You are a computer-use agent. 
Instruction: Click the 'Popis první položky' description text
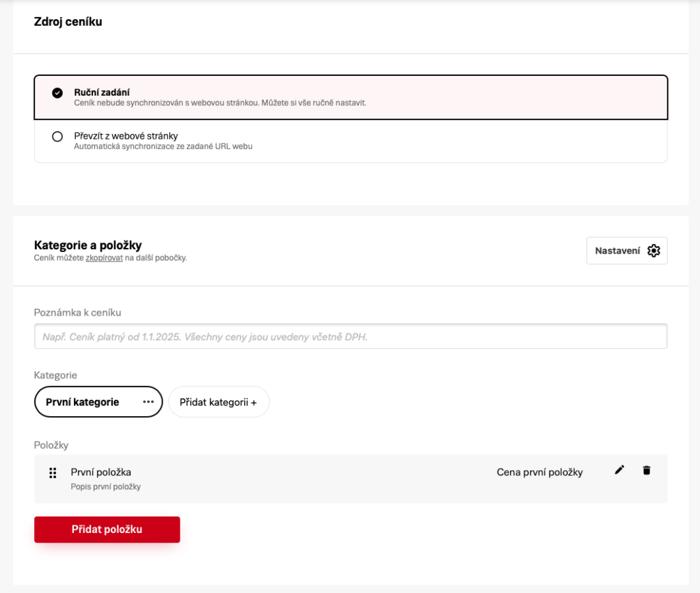point(106,487)
